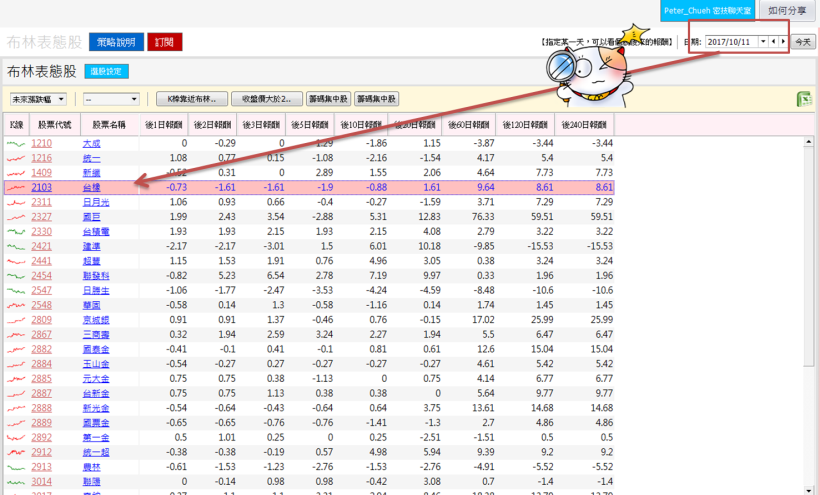820x495 pixels.
Task: Open K-line sparkline for stock 2884
Action: [x=16, y=364]
